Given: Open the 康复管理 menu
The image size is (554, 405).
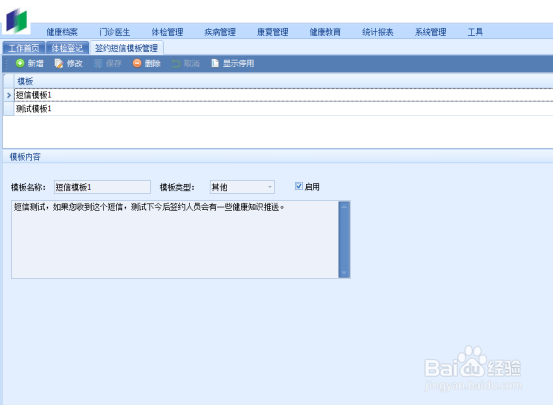Looking at the screenshot, I should point(273,32).
